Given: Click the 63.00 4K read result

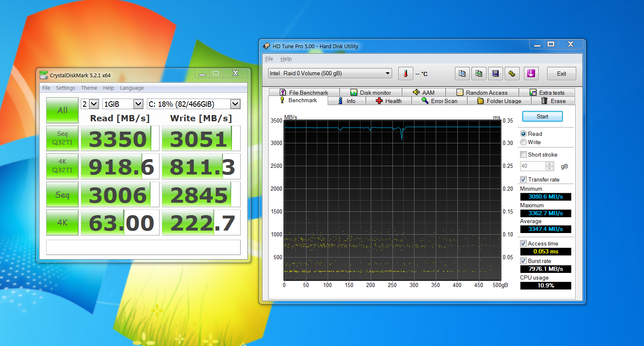Looking at the screenshot, I should (120, 223).
